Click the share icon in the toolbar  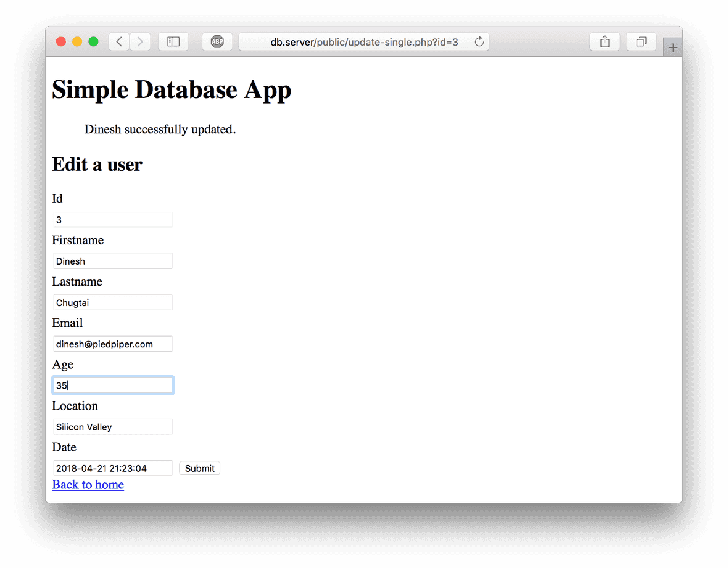coord(605,41)
